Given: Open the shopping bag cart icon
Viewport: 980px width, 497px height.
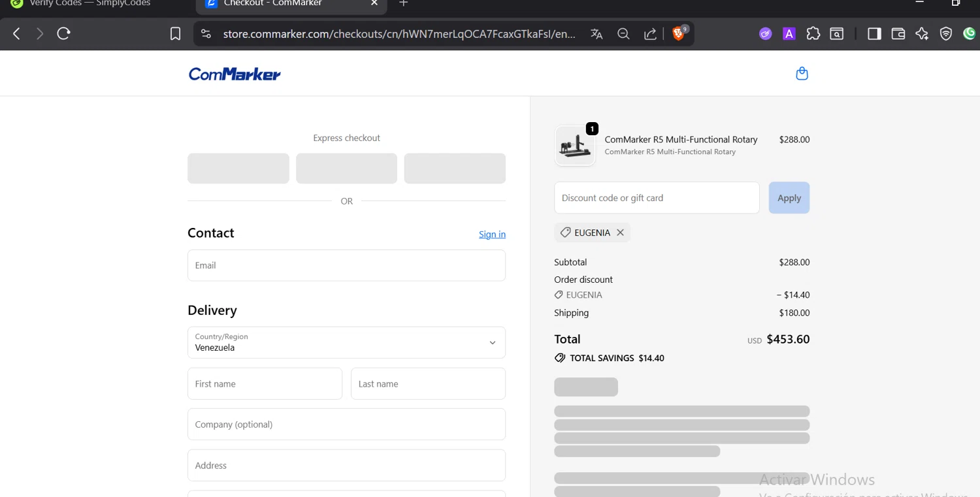Looking at the screenshot, I should pos(802,74).
